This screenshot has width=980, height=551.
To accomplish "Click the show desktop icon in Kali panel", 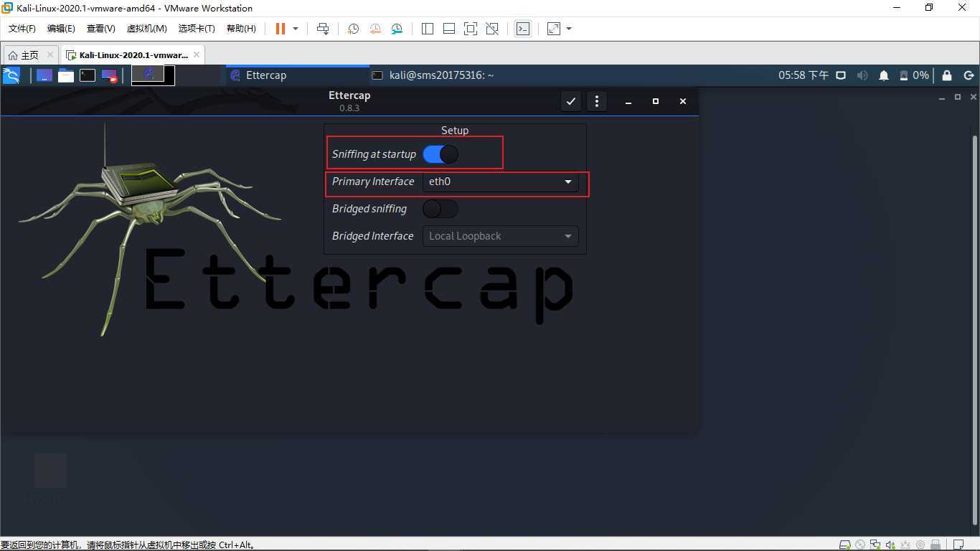I will click(x=44, y=75).
